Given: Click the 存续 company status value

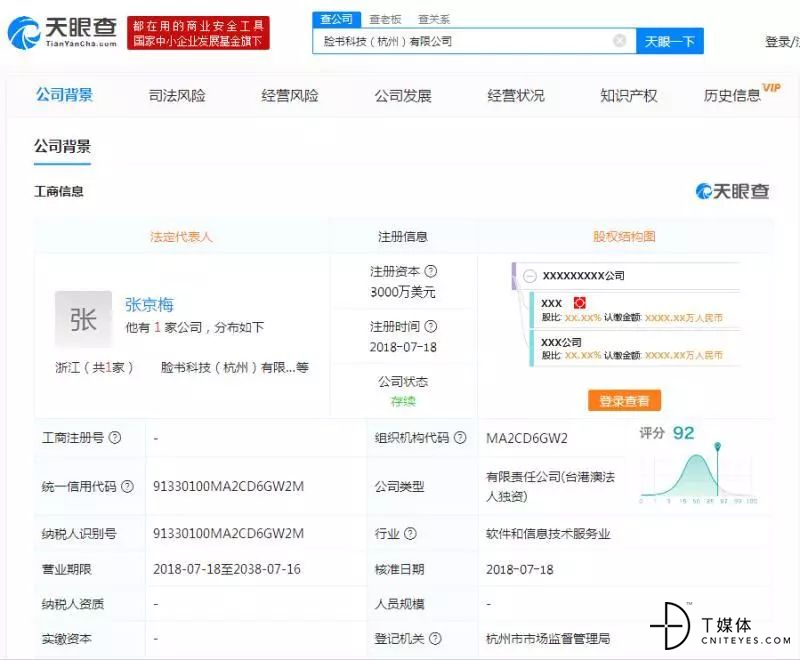Looking at the screenshot, I should click(403, 402).
